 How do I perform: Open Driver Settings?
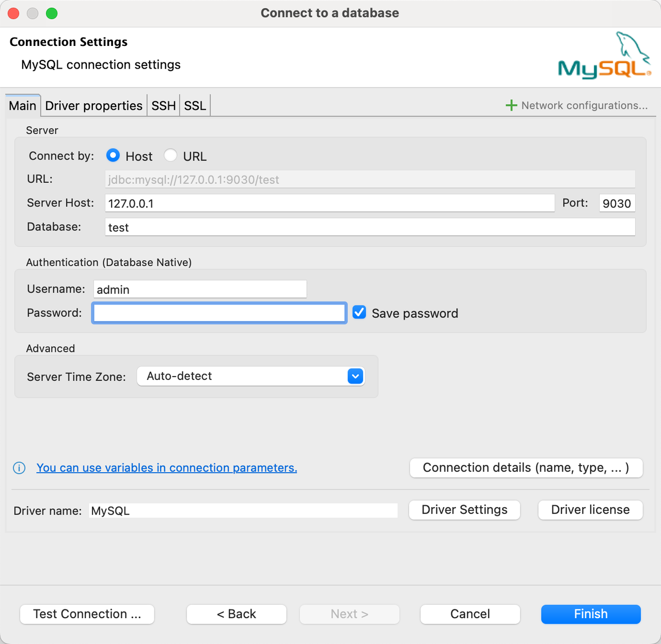coord(464,510)
